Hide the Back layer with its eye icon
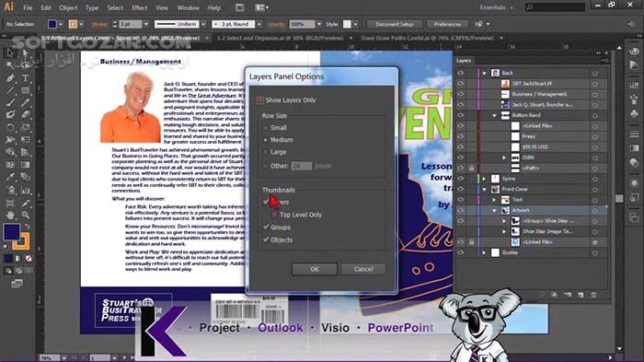The width and height of the screenshot is (644, 362). [x=460, y=73]
